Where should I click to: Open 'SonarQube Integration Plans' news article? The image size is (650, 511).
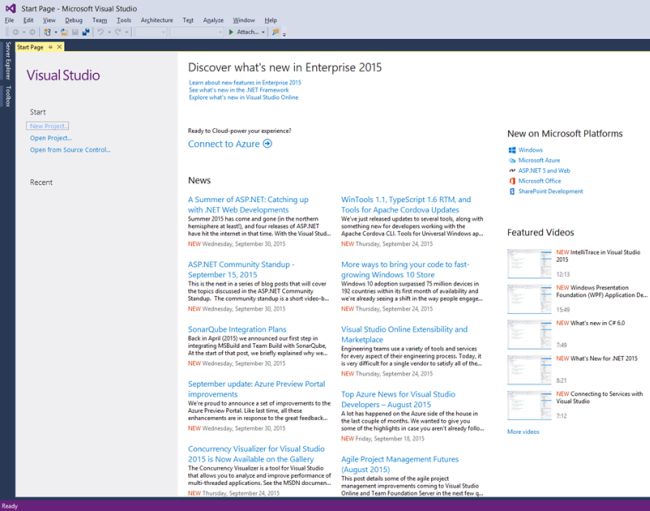[x=237, y=329]
